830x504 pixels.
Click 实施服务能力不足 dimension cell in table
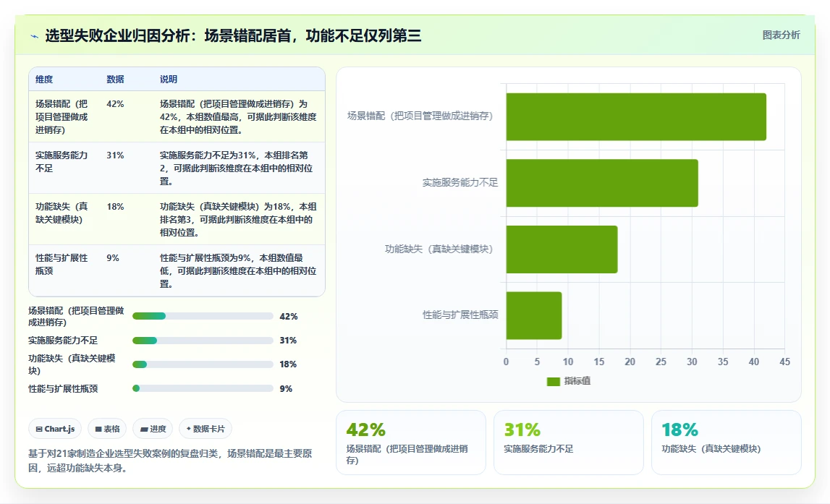[x=62, y=162]
